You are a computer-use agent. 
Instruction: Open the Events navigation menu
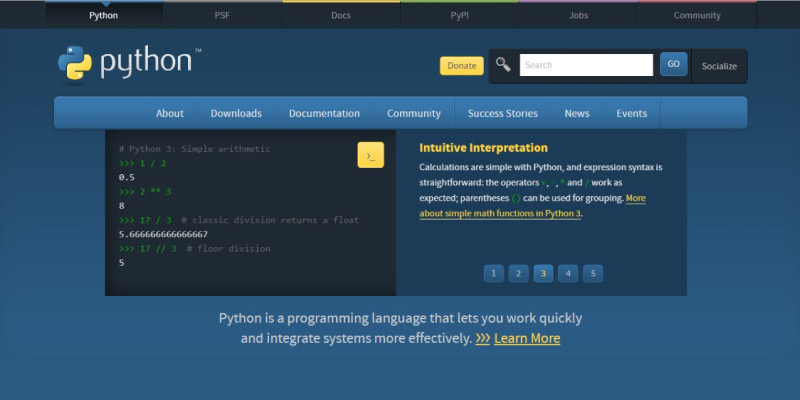click(x=632, y=113)
